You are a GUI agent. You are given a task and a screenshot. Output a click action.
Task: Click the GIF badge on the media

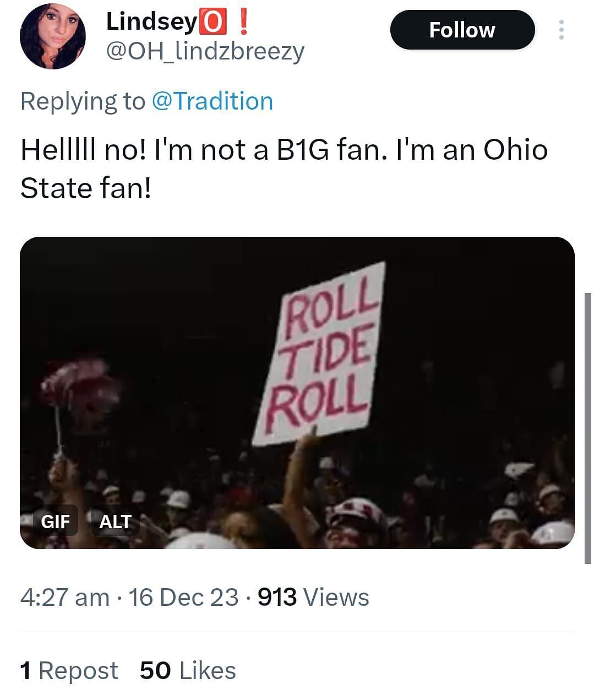tap(56, 520)
